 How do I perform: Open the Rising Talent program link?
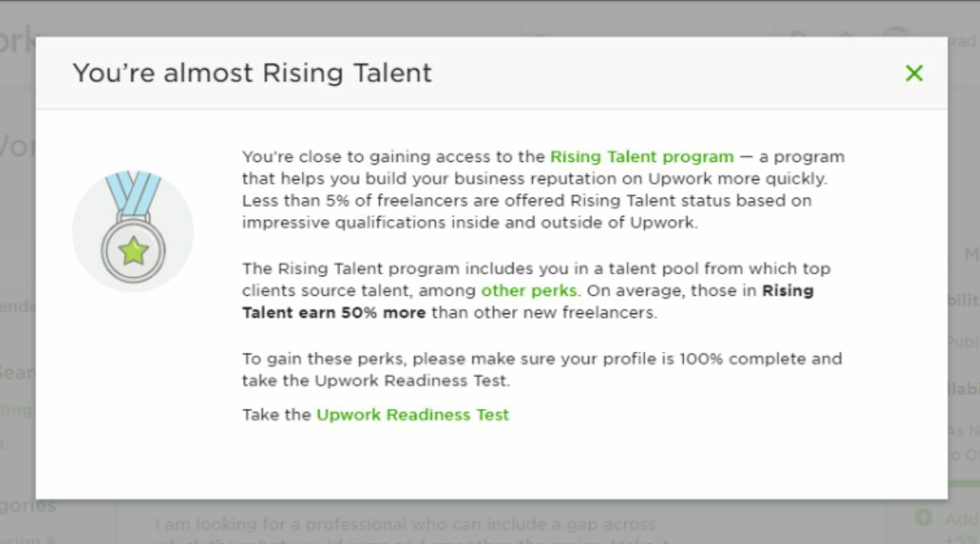(x=642, y=157)
